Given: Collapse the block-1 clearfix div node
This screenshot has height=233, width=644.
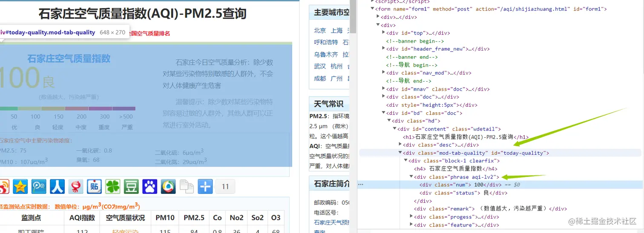Looking at the screenshot, I should coord(405,161).
